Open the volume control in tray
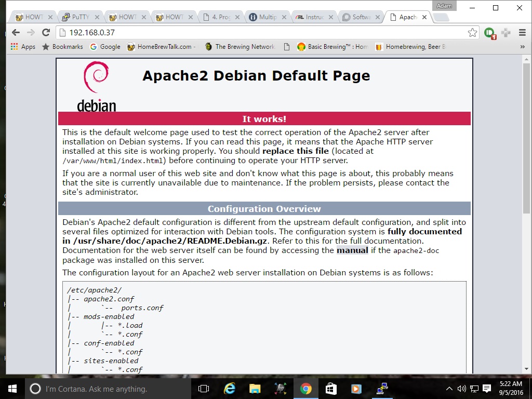Viewport: 532px width, 399px height. (461, 389)
